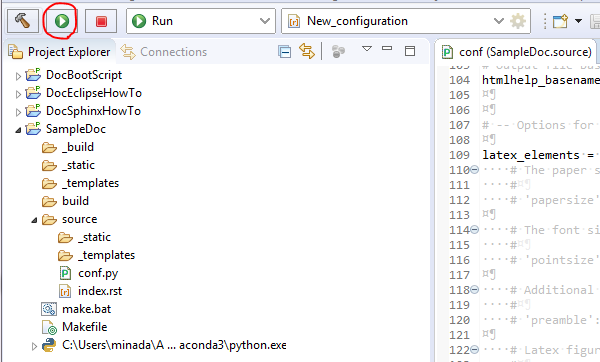
Task: Select the python.exe interpreter path entry
Action: (x=174, y=345)
